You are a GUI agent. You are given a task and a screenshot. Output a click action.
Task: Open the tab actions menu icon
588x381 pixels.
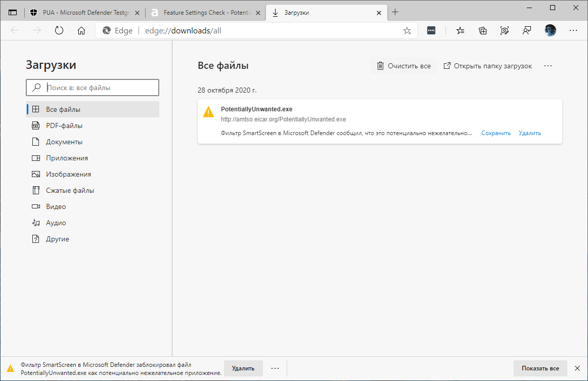pyautogui.click(x=13, y=12)
